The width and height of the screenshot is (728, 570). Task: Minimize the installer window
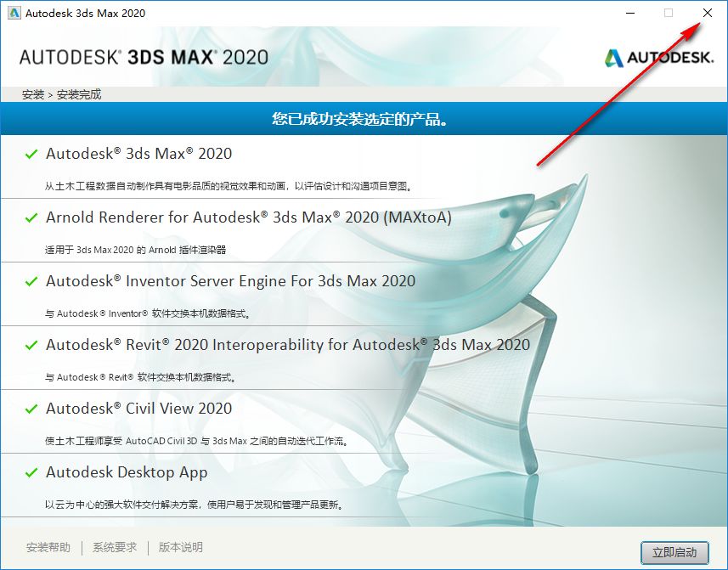tap(629, 13)
